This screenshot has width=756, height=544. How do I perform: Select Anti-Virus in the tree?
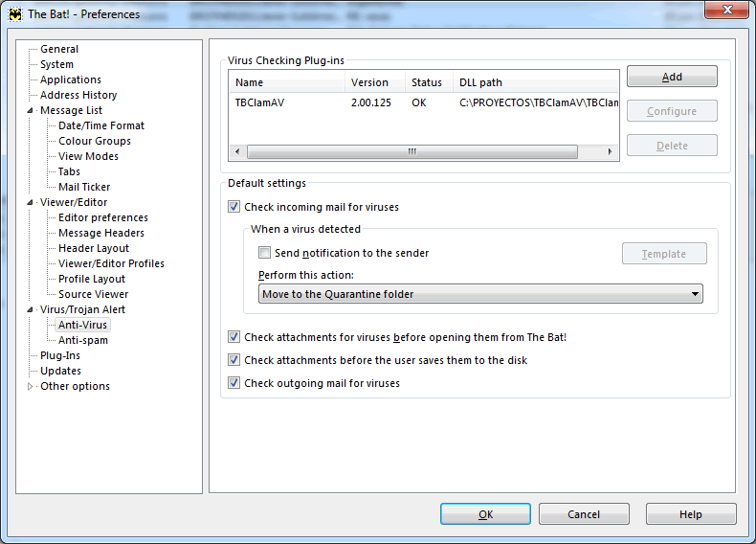tap(82, 325)
